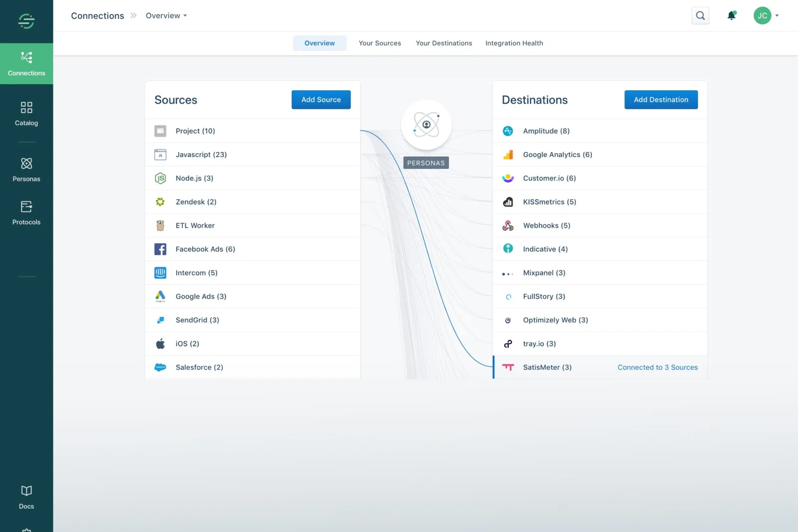Click the Customer.io logo icon
The height and width of the screenshot is (532, 798).
[508, 178]
